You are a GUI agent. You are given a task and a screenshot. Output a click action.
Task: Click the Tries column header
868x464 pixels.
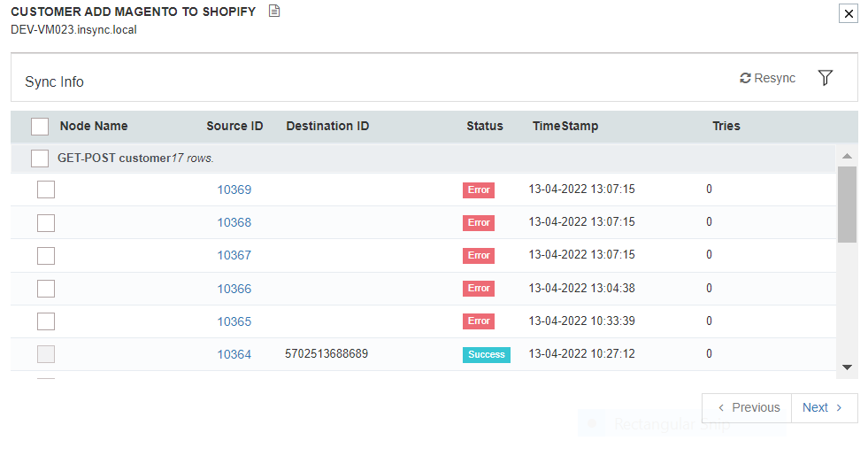point(726,127)
